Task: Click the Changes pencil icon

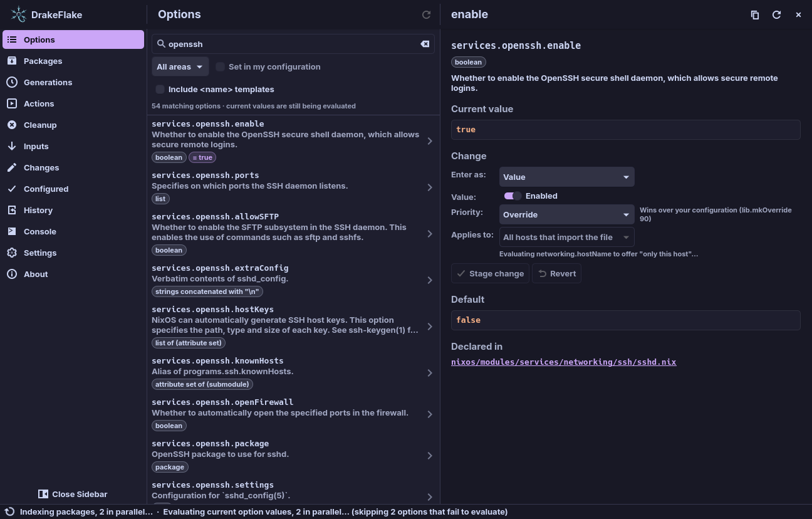Action: [12, 167]
